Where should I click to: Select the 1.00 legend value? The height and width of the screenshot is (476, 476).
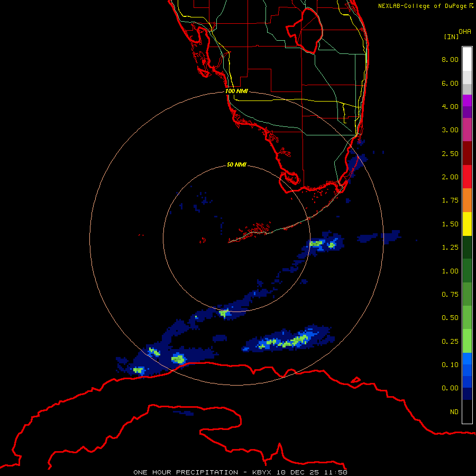tap(450, 271)
